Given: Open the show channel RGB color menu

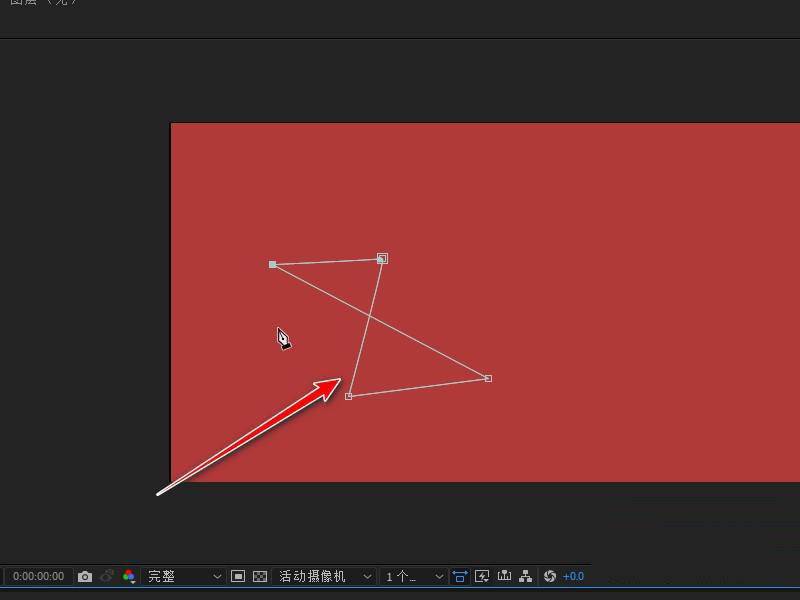Looking at the screenshot, I should coord(129,577).
